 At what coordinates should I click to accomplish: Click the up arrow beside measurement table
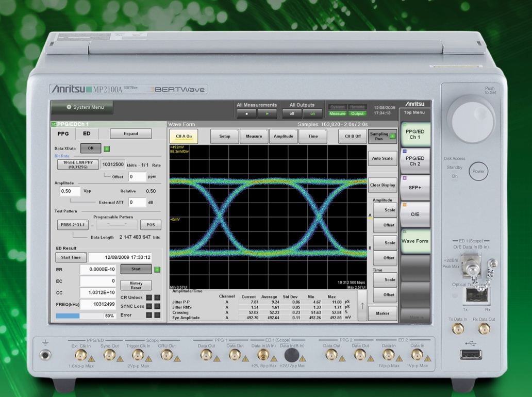(362, 305)
